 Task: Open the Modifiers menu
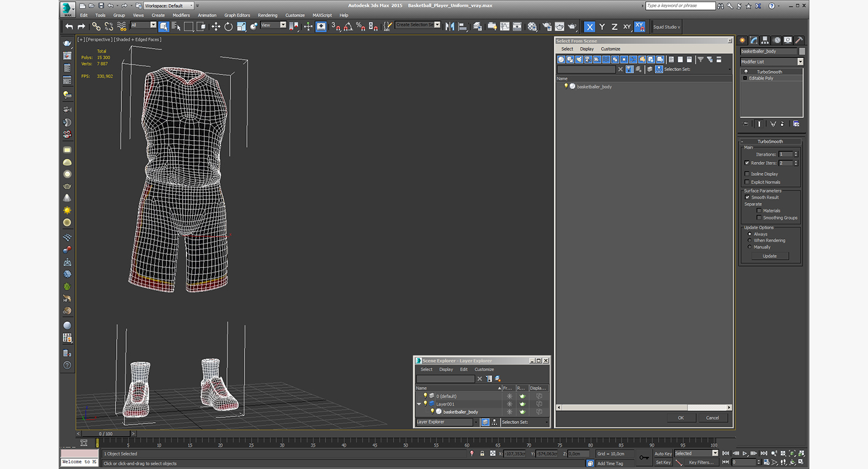(181, 15)
